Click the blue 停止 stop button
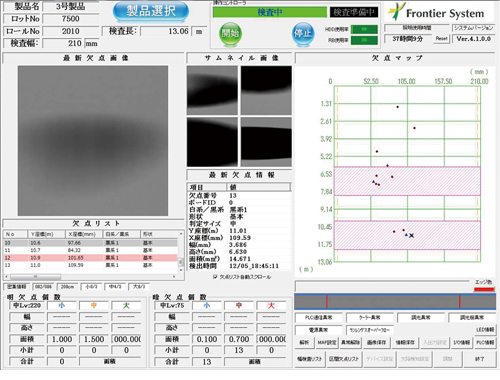 [x=303, y=34]
